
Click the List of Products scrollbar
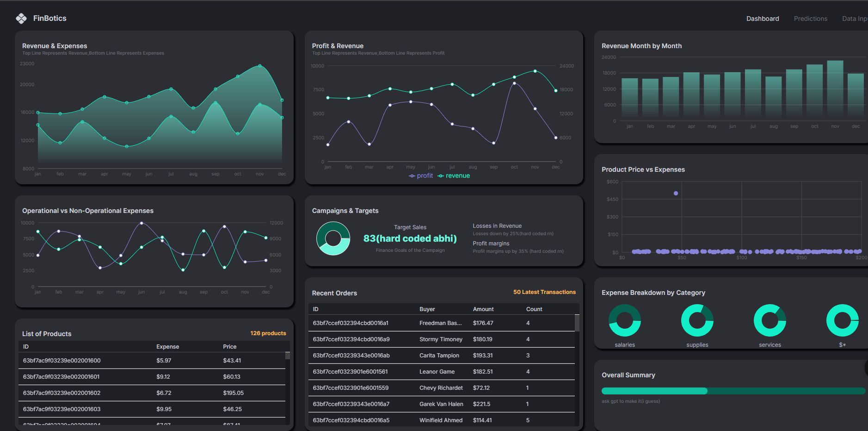(x=288, y=356)
